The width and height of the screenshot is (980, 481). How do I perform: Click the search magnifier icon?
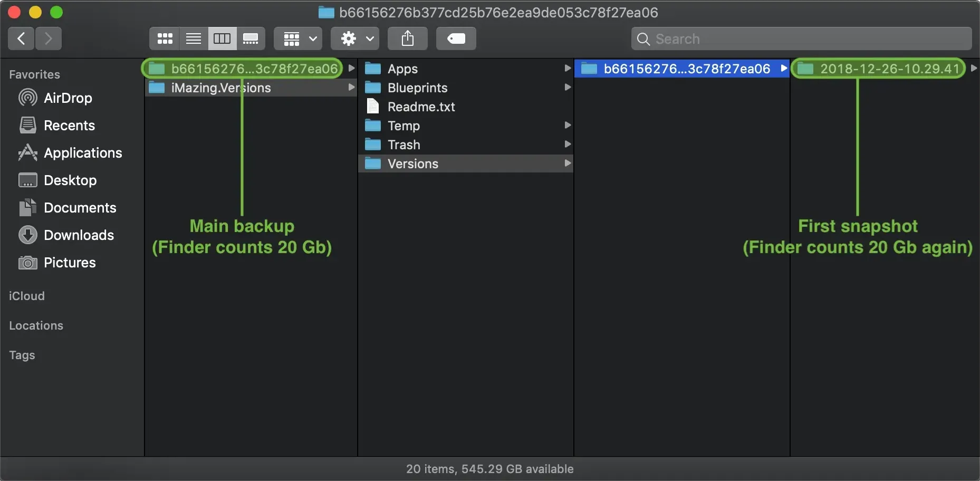pyautogui.click(x=644, y=39)
